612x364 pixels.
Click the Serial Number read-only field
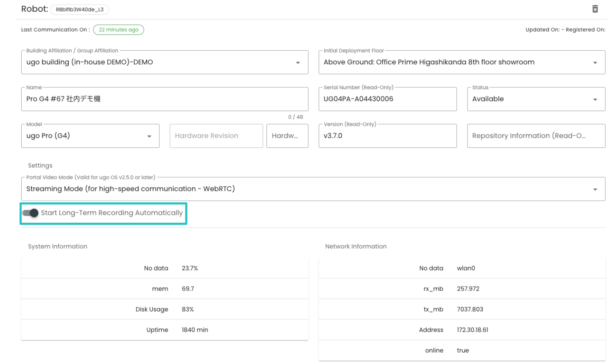[x=388, y=99]
